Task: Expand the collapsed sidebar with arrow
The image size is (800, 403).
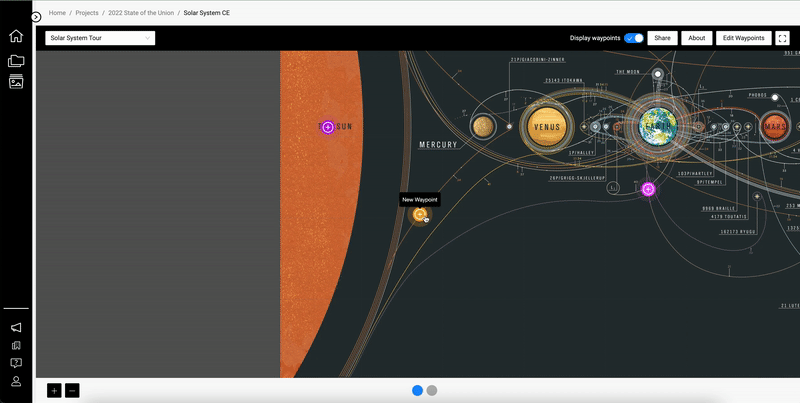Action: point(36,17)
